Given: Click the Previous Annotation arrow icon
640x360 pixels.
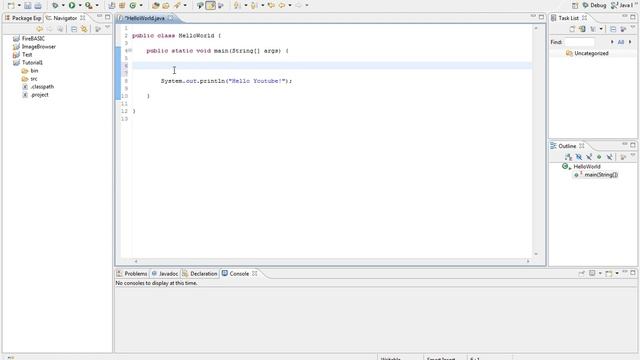Looking at the screenshot, I should coord(254,5).
